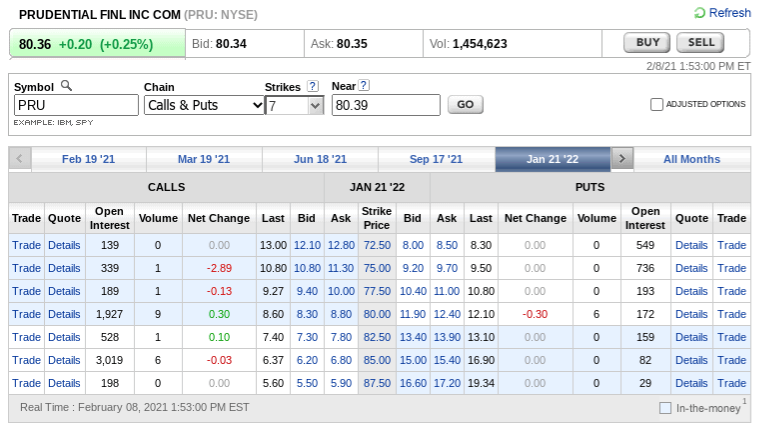Screen dimensions: 757x426
Task: Click call ask 11.30 link
Action: tap(341, 268)
